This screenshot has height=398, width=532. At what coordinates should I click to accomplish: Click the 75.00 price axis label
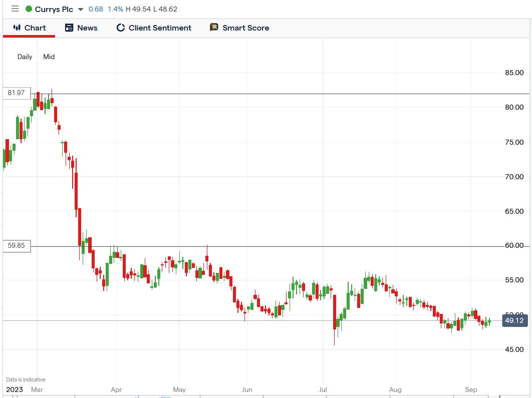click(x=514, y=142)
